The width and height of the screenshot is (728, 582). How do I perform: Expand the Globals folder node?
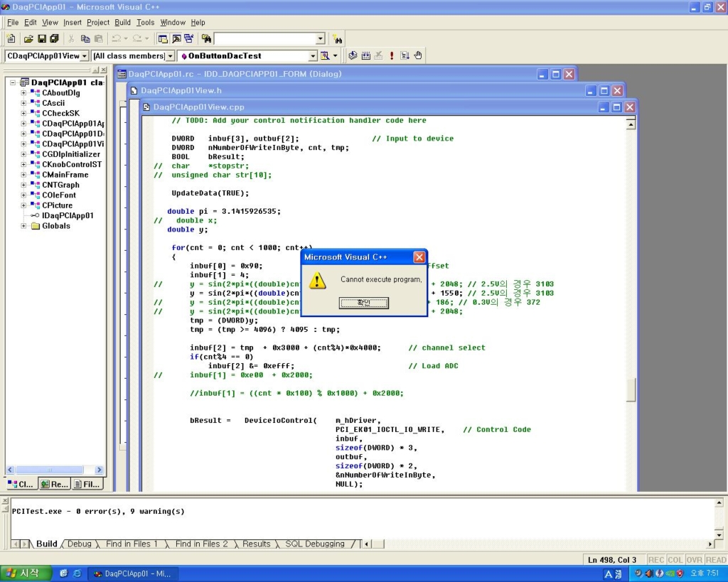23,226
